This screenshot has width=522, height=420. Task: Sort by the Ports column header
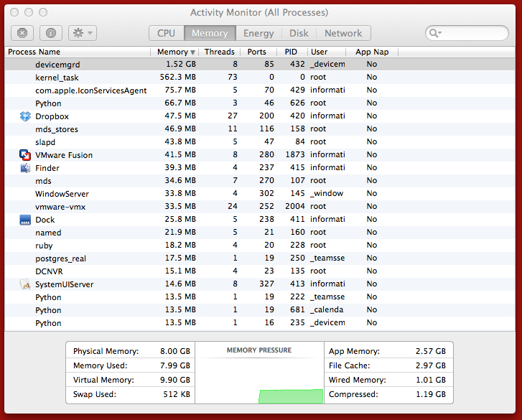(258, 52)
